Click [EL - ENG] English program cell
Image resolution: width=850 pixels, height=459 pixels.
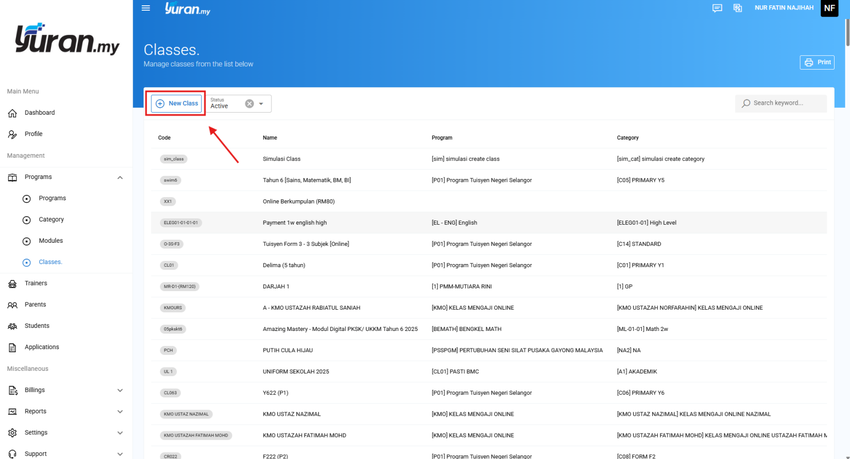coord(454,223)
